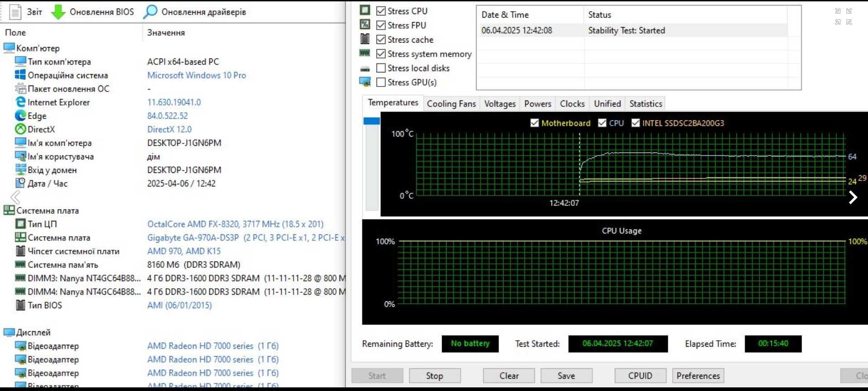The width and height of the screenshot is (868, 391).
Task: Open the Microsoft Windows 10 Pro link
Action: pos(197,75)
